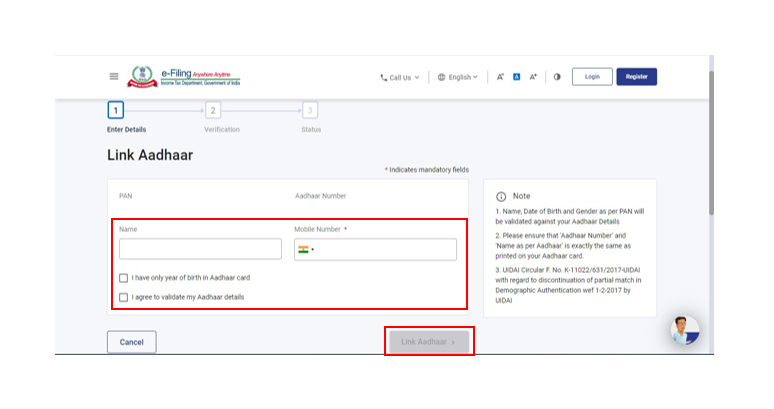Screen dimensions: 774x409
Task: Open the English language selector
Action: (458, 77)
